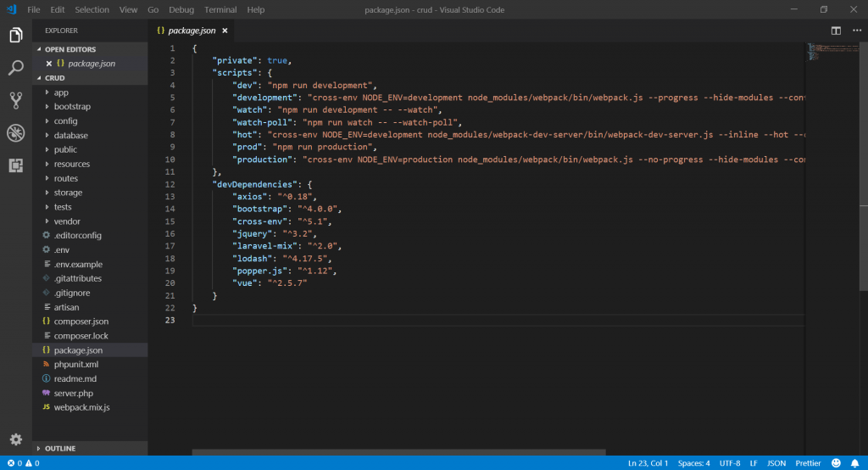Open the Go menu
Screen dimensions: 868x470
click(153, 9)
